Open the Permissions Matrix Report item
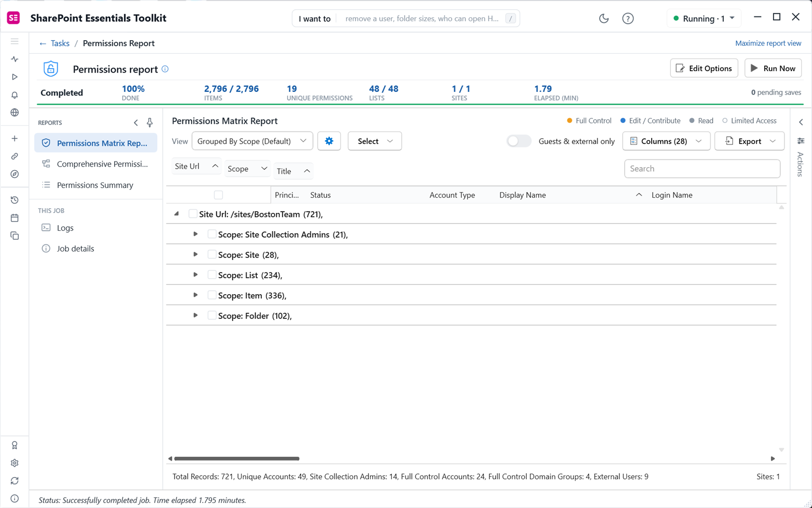Screen dimensions: 812x508 (x=96, y=143)
